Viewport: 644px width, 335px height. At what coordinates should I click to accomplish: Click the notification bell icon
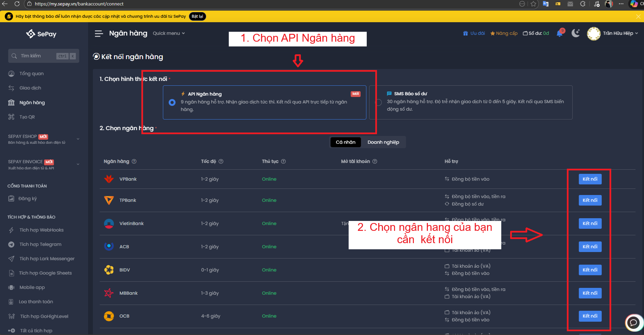tap(559, 33)
